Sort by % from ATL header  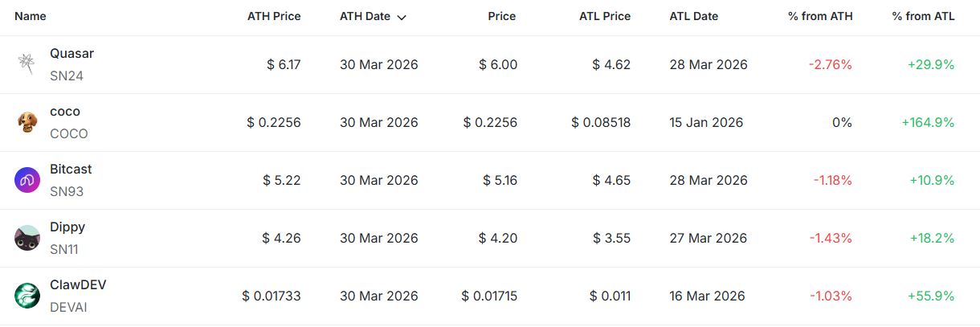coord(923,16)
